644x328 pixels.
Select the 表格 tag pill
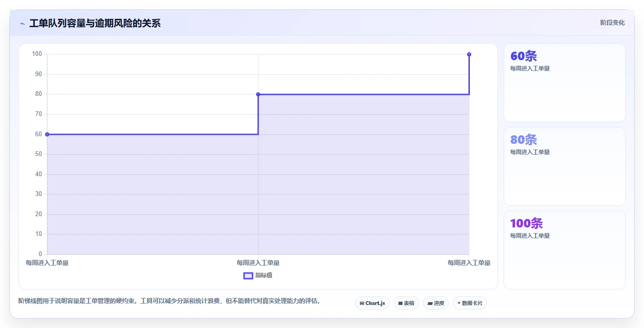point(406,303)
